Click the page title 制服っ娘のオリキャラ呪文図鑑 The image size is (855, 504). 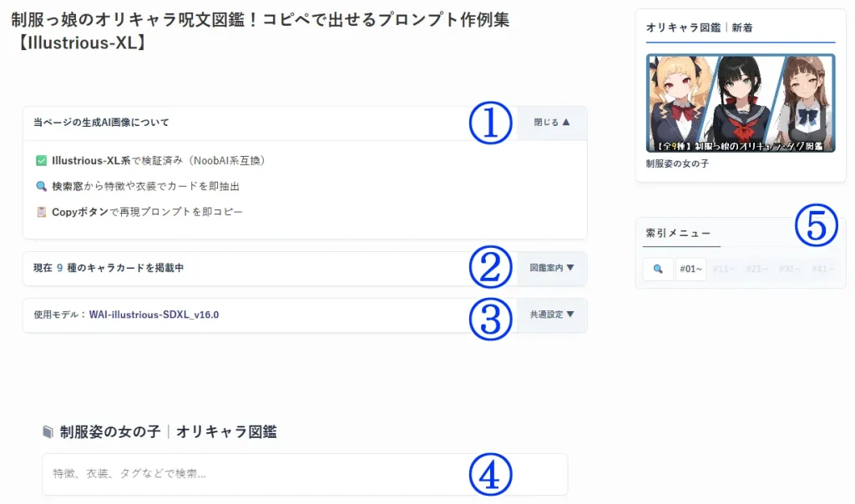pyautogui.click(x=261, y=31)
